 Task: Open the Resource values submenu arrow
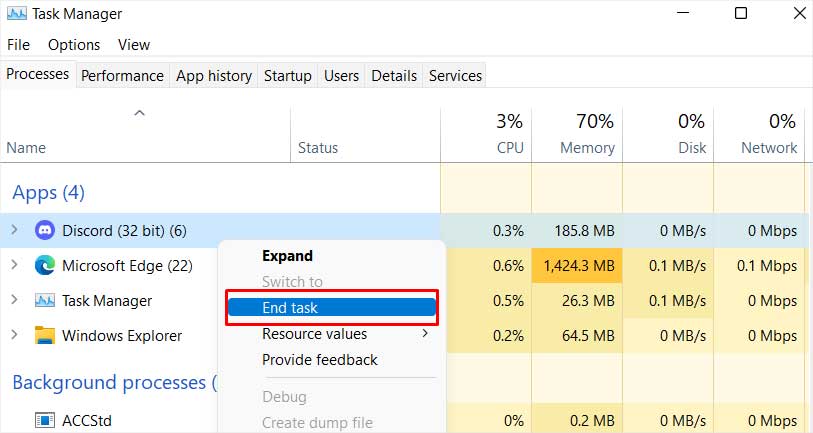[425, 333]
